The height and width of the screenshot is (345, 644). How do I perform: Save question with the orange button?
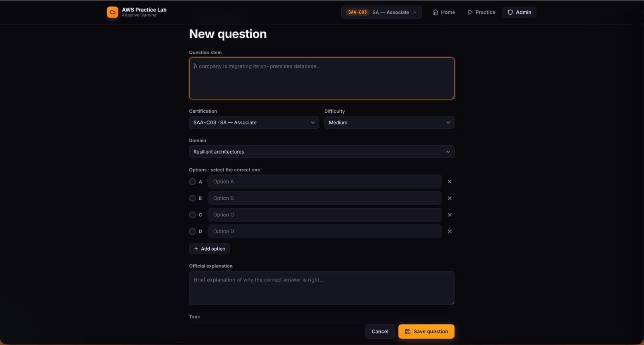426,331
